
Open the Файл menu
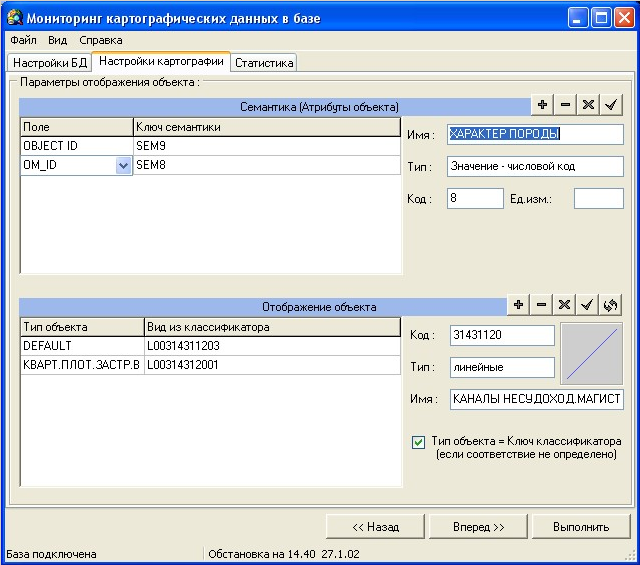tap(22, 40)
